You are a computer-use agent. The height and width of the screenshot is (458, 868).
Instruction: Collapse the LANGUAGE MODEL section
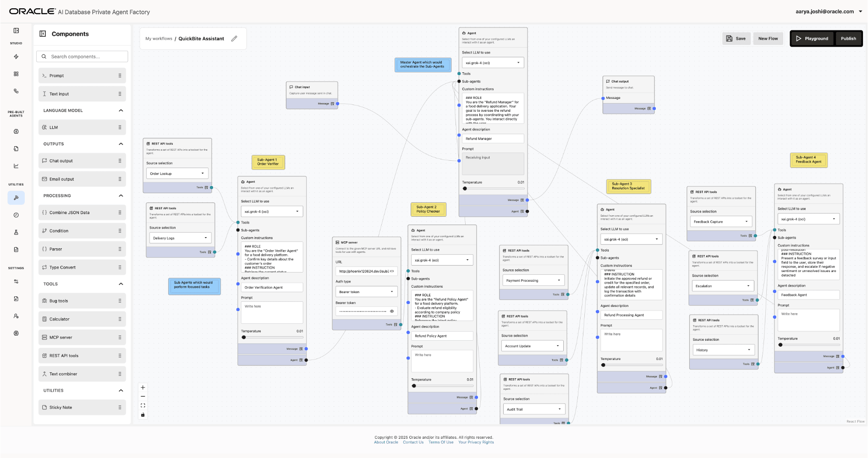[x=121, y=110]
